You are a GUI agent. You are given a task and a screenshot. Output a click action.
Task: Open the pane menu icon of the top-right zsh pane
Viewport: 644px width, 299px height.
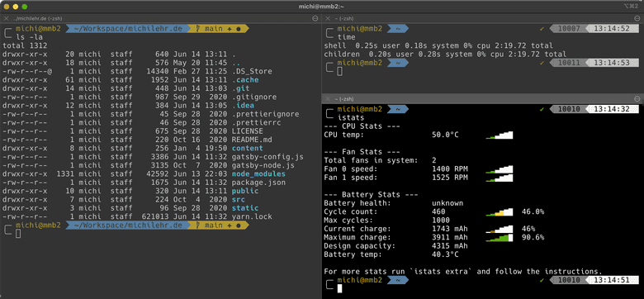(x=637, y=18)
